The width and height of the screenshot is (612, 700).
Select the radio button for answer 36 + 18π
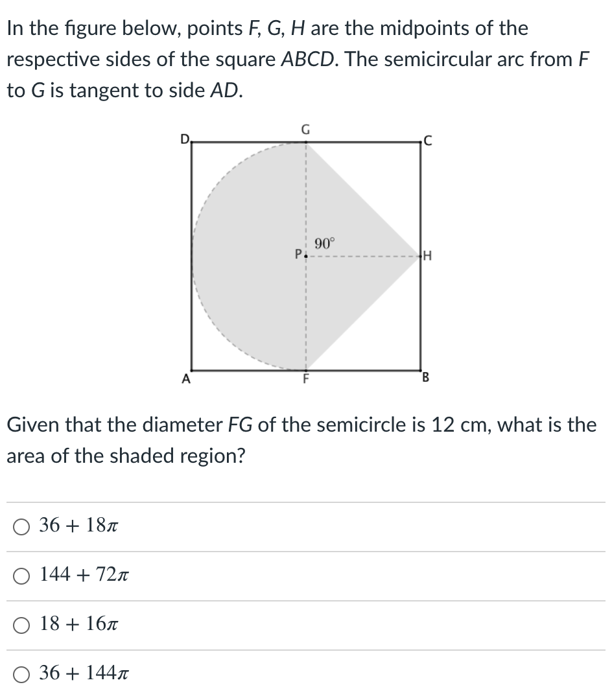[20, 527]
